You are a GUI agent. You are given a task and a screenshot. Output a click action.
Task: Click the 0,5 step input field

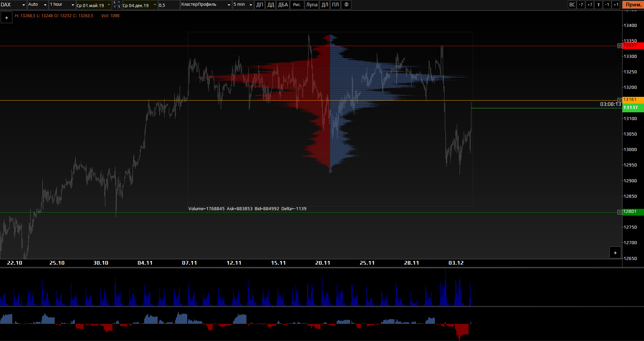[x=168, y=5]
